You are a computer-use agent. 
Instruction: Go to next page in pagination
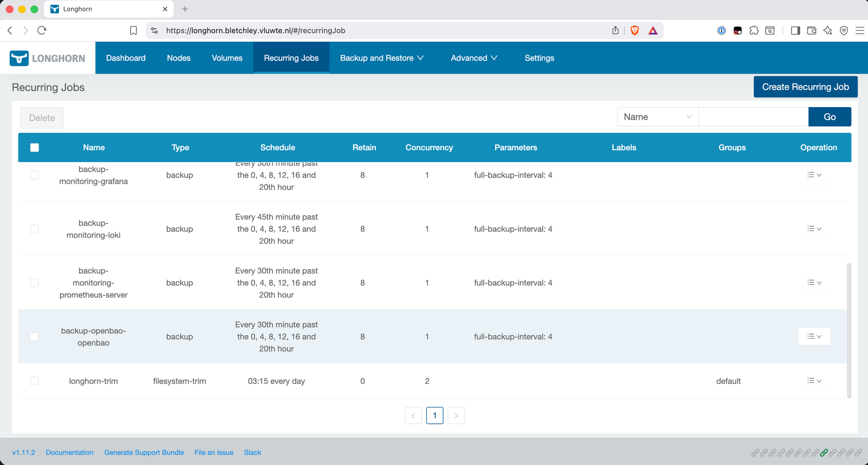[456, 416]
